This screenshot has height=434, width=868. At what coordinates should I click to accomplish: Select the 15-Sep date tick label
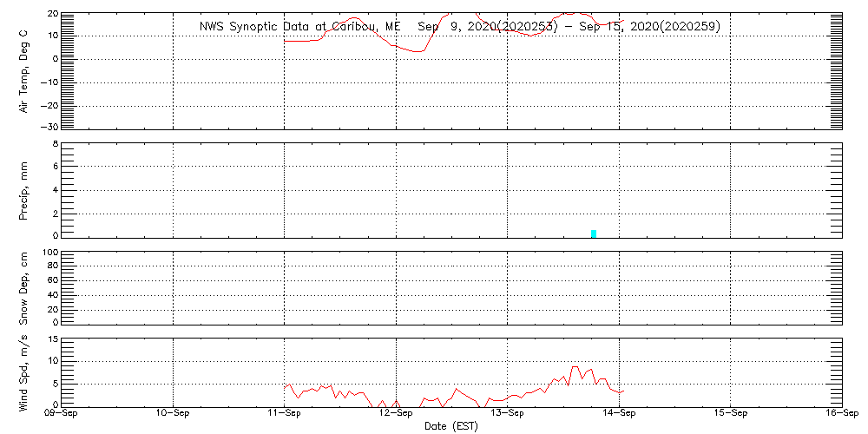tap(730, 414)
